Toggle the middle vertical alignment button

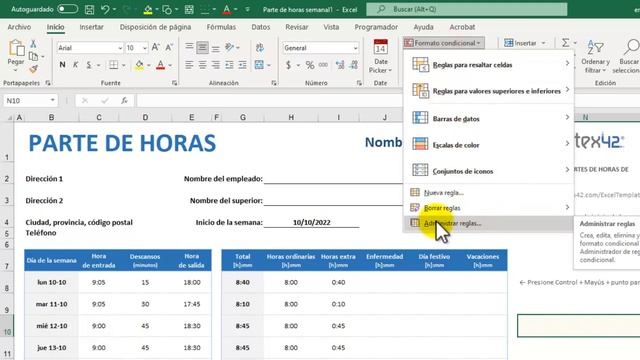(x=202, y=47)
